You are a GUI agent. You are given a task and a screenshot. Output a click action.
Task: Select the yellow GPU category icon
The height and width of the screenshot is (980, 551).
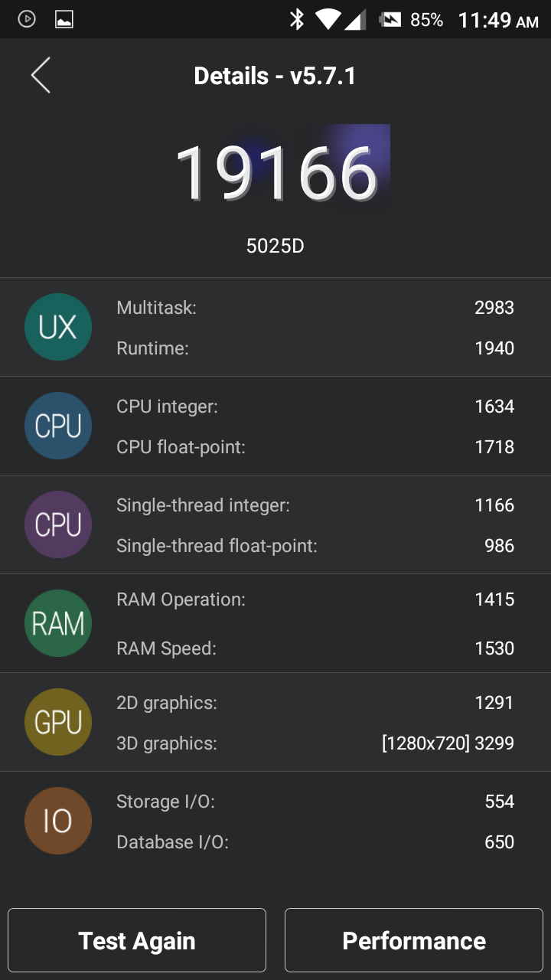click(x=58, y=722)
